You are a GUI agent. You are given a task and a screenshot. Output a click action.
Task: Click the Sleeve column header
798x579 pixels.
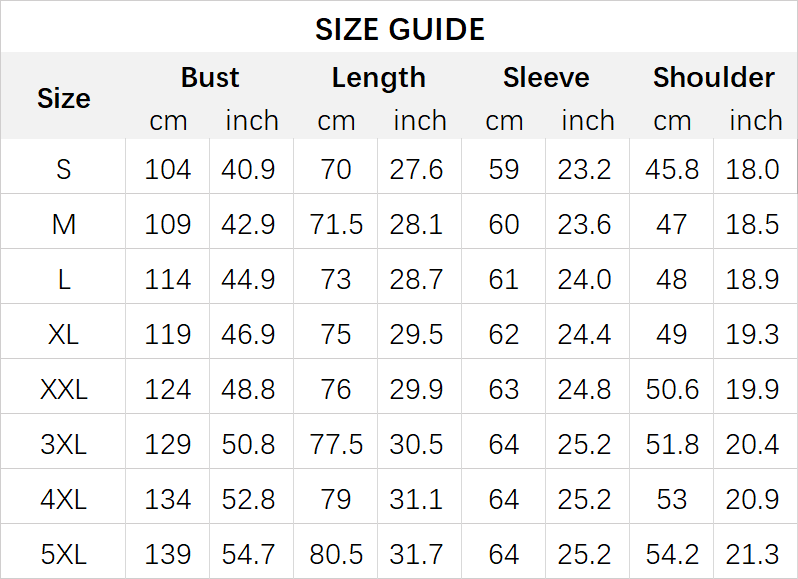pos(546,77)
